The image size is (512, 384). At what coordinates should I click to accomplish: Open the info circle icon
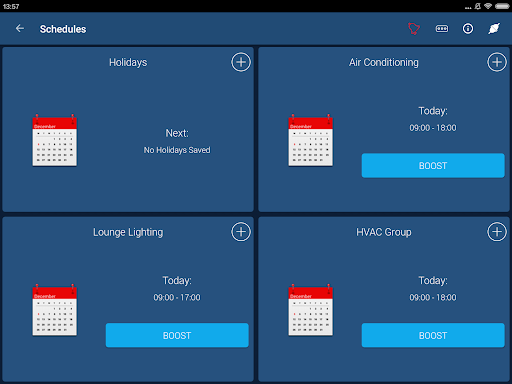tap(468, 29)
